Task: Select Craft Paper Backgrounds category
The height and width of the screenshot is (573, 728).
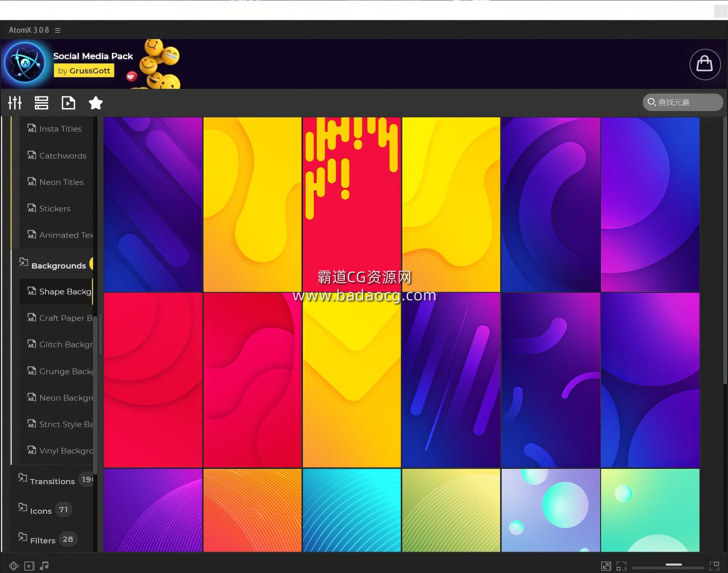Action: [56, 318]
